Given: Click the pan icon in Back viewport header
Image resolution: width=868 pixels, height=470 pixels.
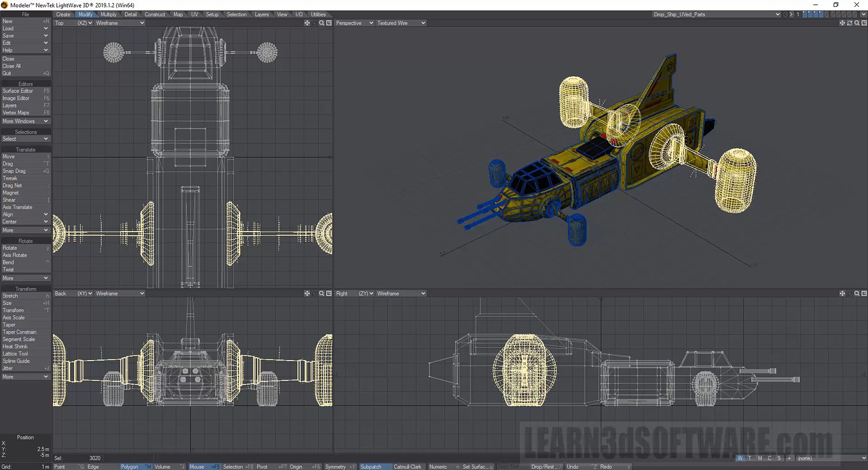Looking at the screenshot, I should pyautogui.click(x=307, y=293).
